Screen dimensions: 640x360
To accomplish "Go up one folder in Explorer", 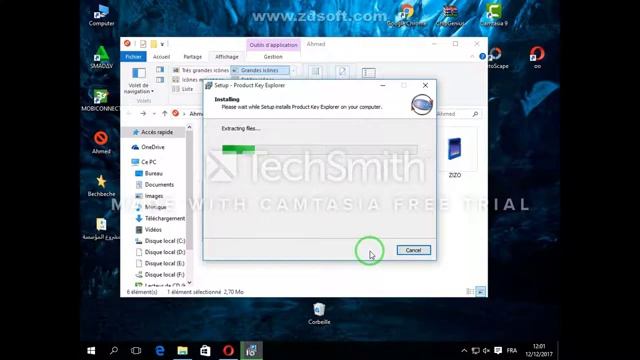I will tap(164, 113).
